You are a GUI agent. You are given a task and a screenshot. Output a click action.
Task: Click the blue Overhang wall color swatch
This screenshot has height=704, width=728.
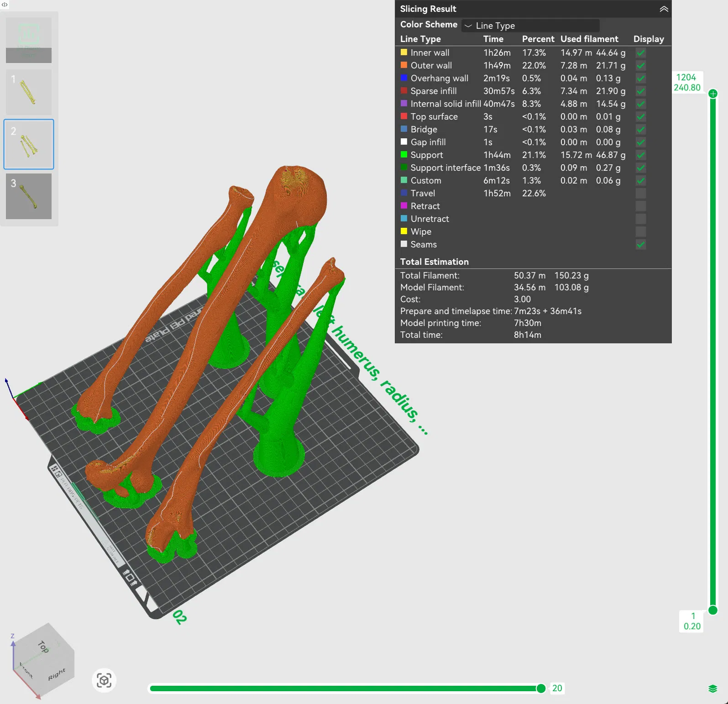coord(404,78)
